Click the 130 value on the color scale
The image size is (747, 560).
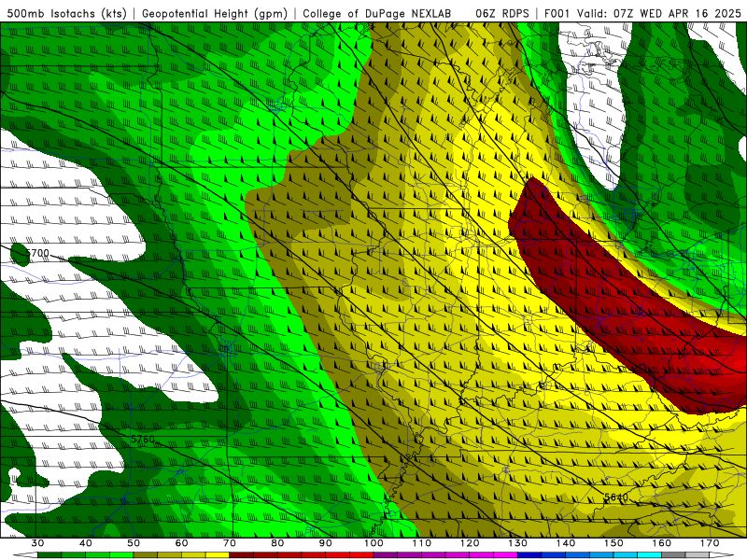(x=518, y=543)
